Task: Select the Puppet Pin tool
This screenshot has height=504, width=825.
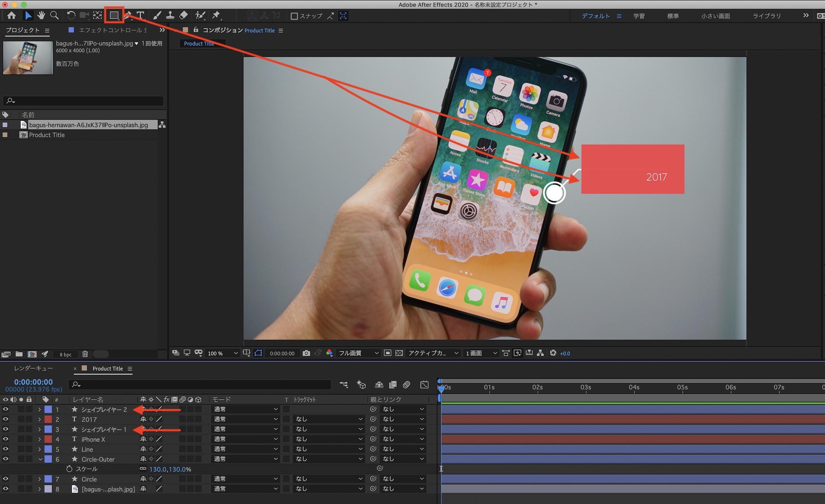Action: pyautogui.click(x=216, y=16)
